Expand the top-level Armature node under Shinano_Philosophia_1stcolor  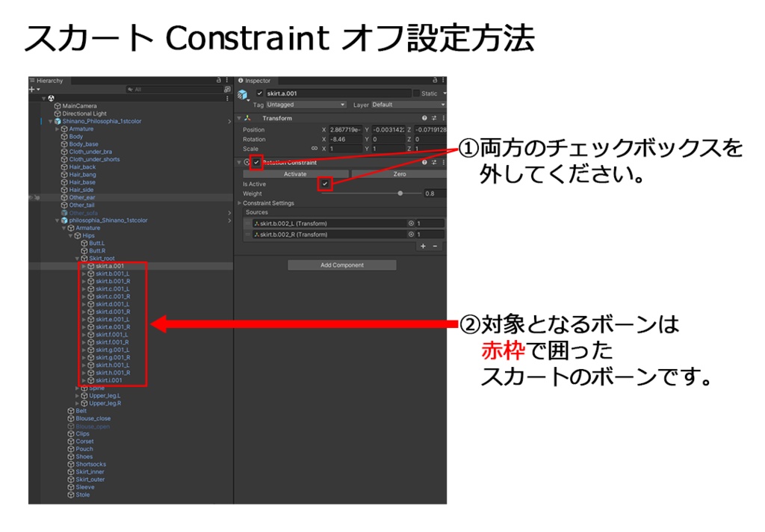pos(57,129)
